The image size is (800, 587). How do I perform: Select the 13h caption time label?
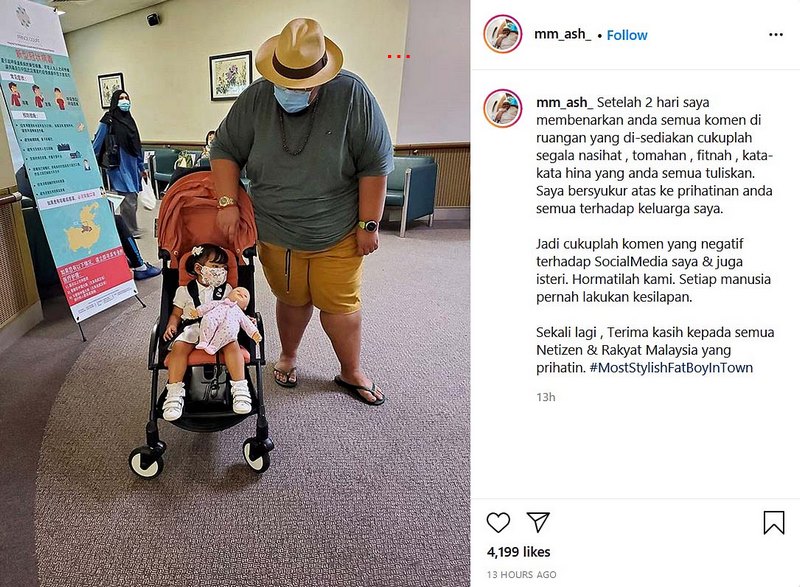click(545, 397)
